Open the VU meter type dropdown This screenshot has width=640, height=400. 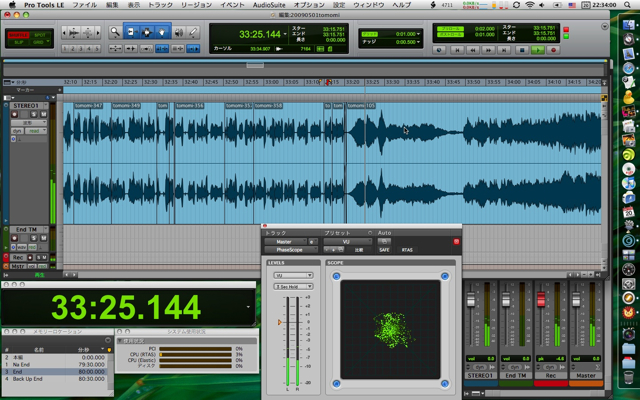coord(293,275)
